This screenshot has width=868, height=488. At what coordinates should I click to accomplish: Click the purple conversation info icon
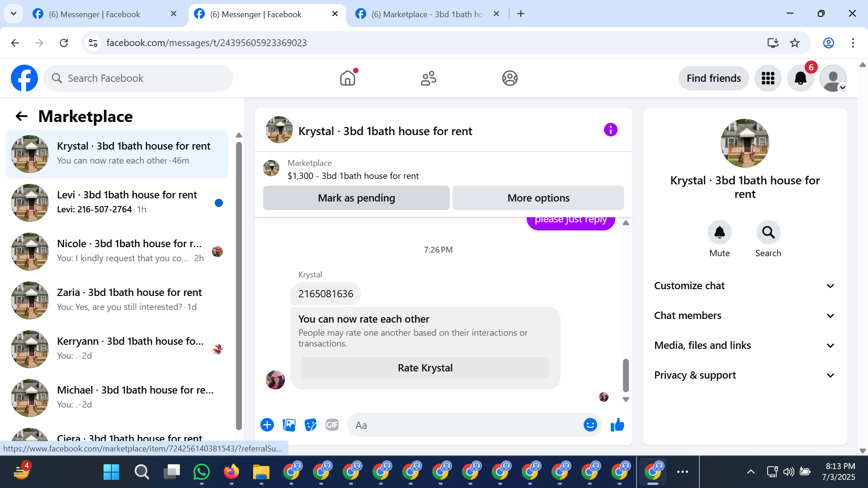610,130
